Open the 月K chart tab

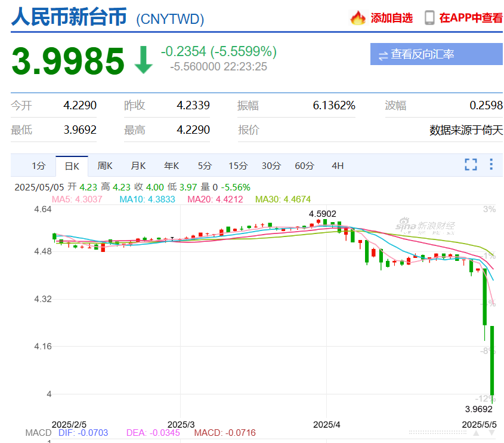138,166
